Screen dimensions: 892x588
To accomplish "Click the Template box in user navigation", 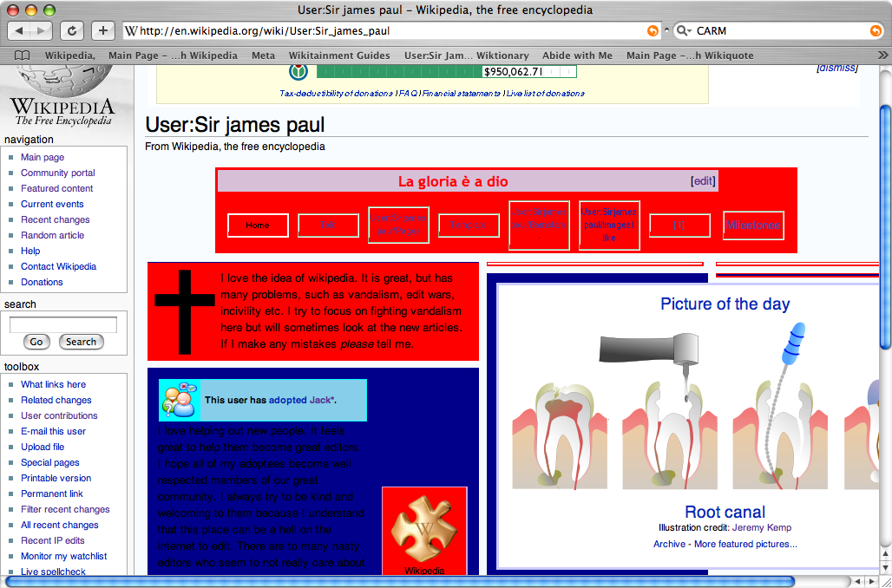I will pyautogui.click(x=469, y=225).
